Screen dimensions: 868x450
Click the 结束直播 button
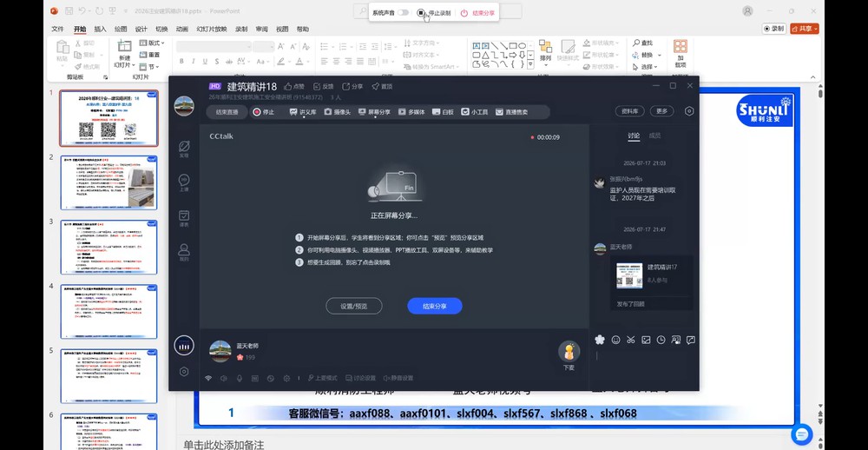227,112
